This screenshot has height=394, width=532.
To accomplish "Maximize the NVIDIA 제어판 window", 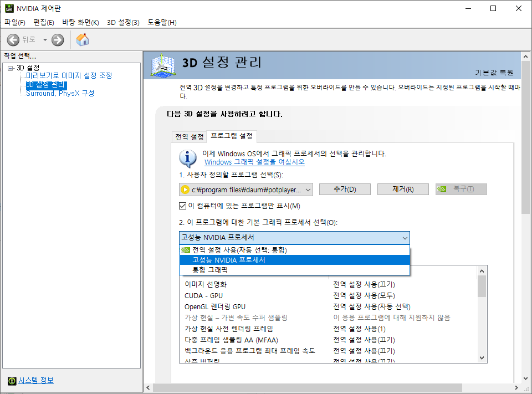I will (493, 8).
